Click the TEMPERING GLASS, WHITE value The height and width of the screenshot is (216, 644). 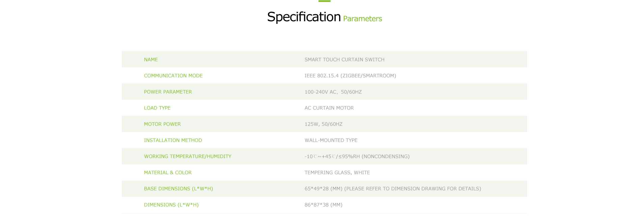click(337, 173)
